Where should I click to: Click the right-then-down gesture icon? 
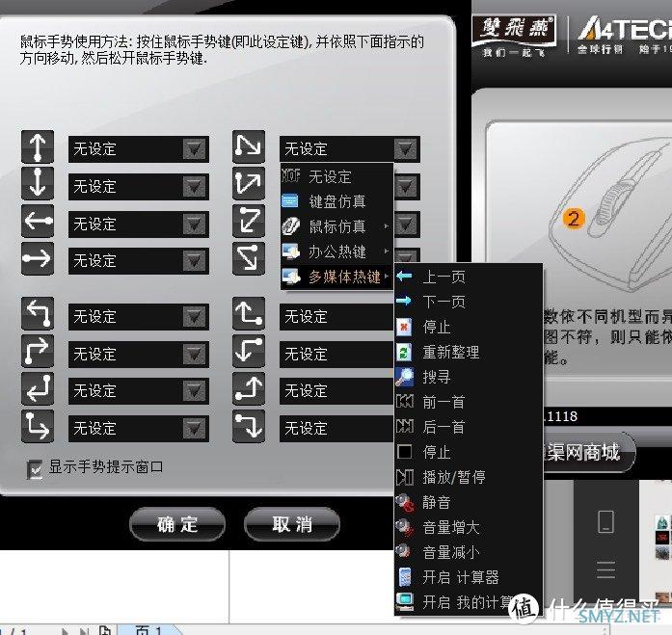coord(249,426)
